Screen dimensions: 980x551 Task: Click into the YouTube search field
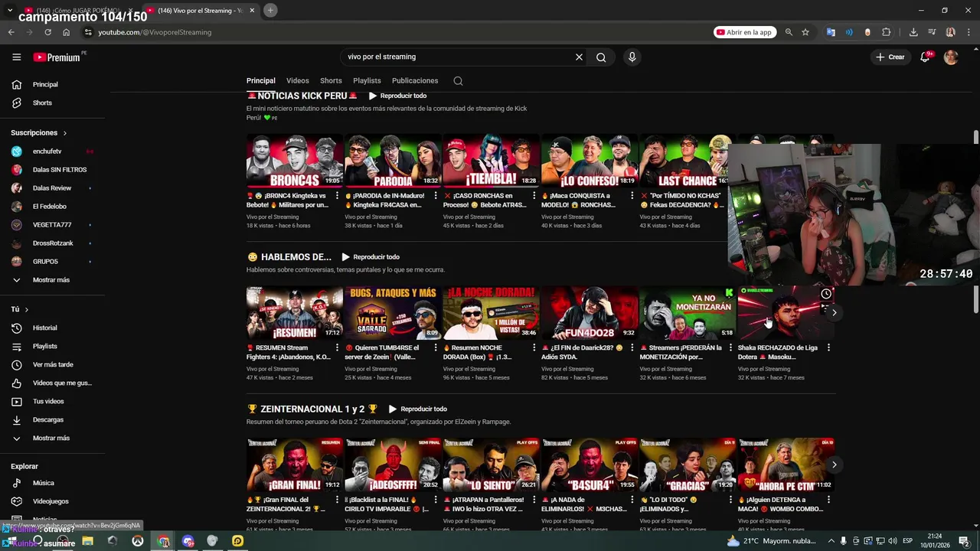[x=458, y=57]
